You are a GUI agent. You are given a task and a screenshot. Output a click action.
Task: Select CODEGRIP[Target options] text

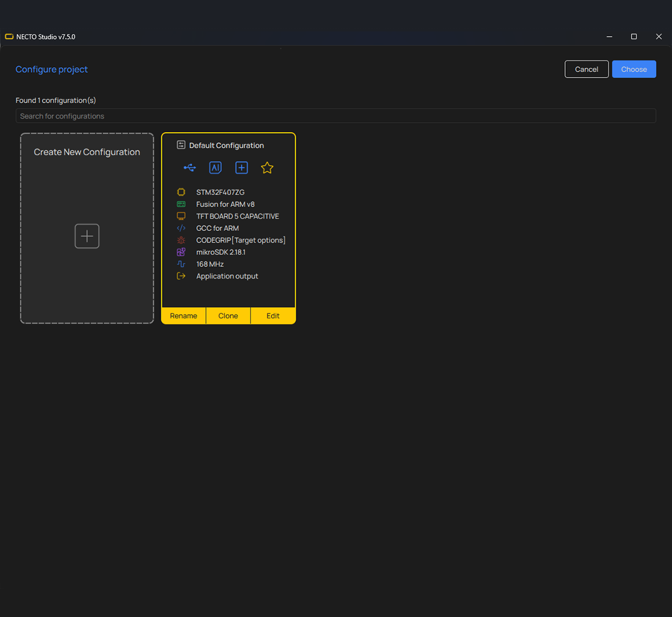(x=241, y=240)
